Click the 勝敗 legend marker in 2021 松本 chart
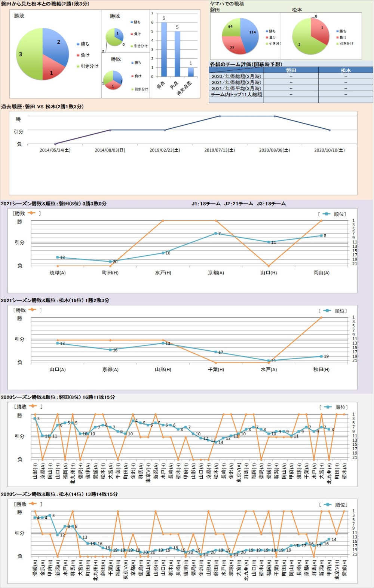Viewport: 374px width, 588px height. click(x=32, y=310)
